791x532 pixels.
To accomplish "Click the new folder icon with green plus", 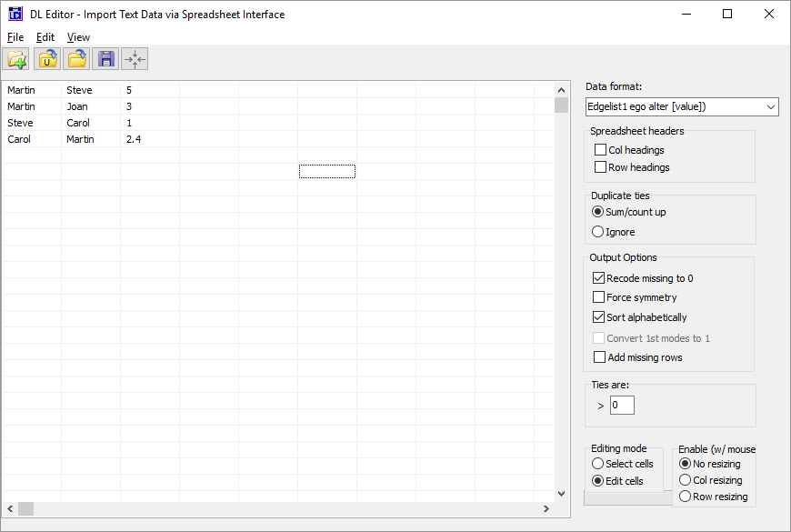I will pos(16,60).
